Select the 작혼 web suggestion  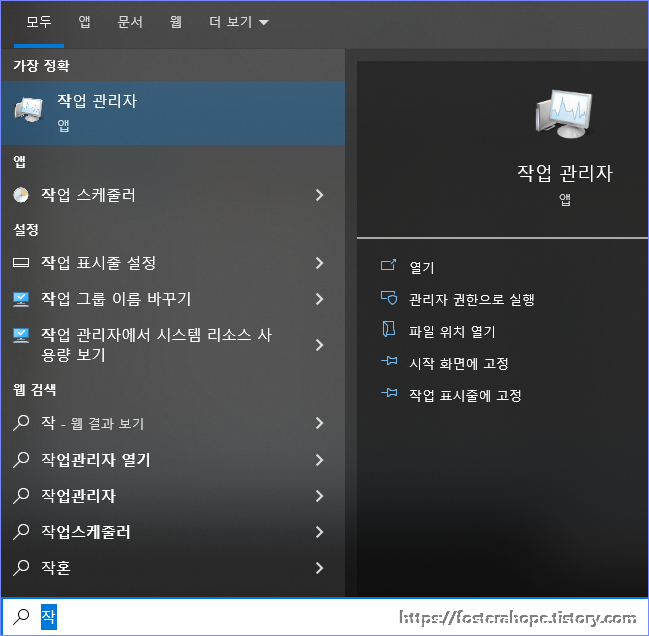(x=173, y=568)
